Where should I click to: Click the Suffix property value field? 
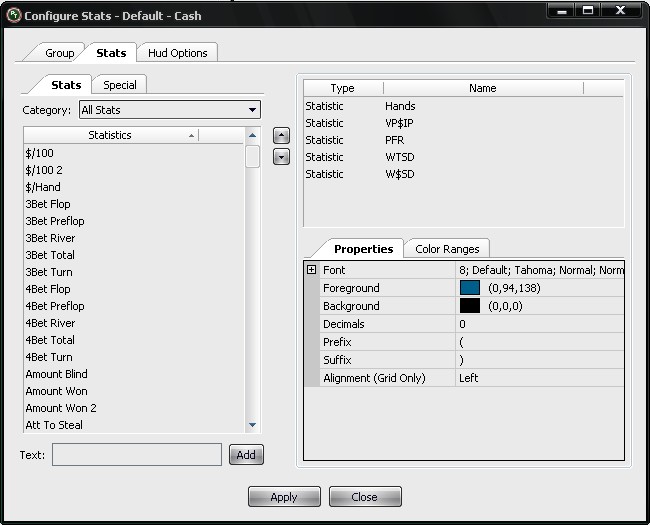click(x=540, y=360)
